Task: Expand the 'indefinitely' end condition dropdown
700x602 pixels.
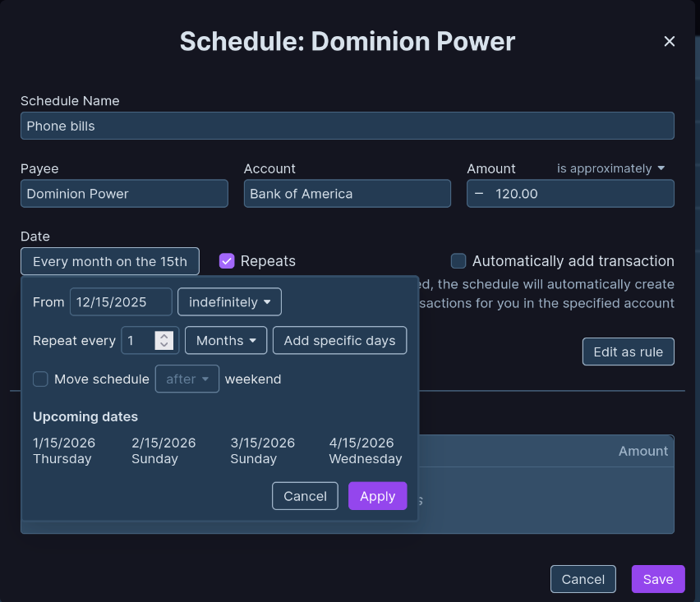Action: [229, 302]
